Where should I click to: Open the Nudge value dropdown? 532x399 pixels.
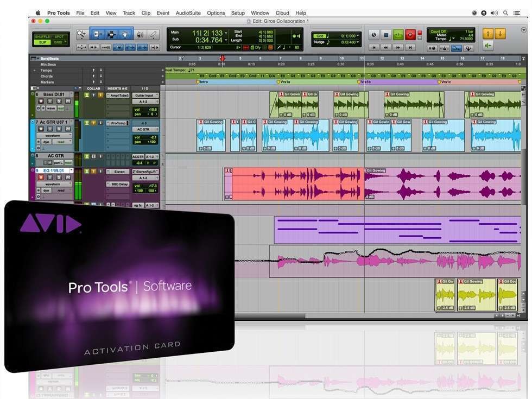358,42
